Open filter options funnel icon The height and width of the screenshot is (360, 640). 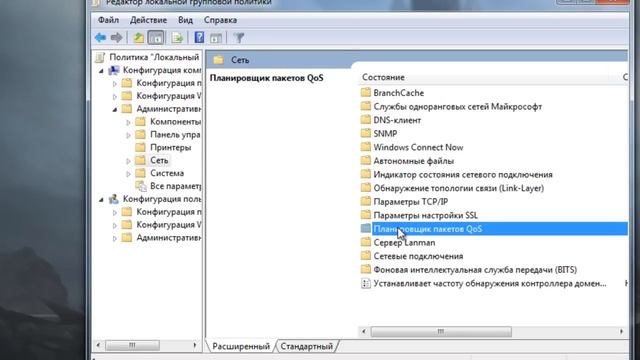pyautogui.click(x=239, y=38)
